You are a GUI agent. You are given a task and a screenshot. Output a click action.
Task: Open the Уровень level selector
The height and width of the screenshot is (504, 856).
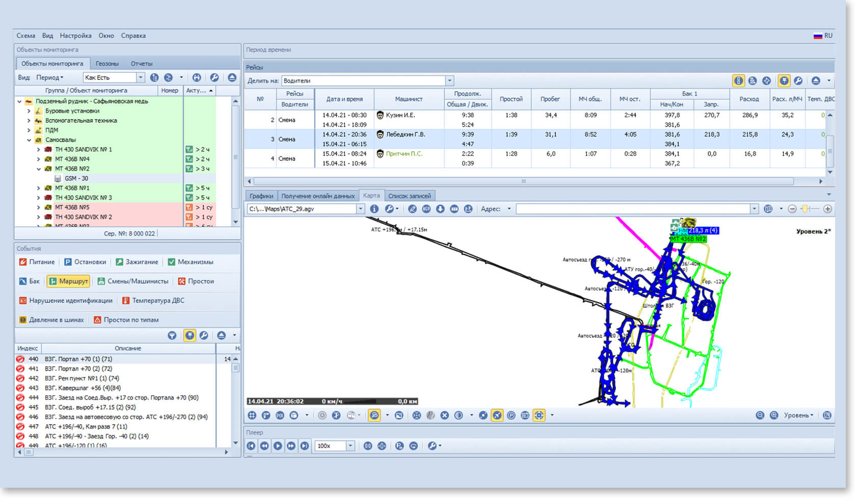click(x=798, y=415)
